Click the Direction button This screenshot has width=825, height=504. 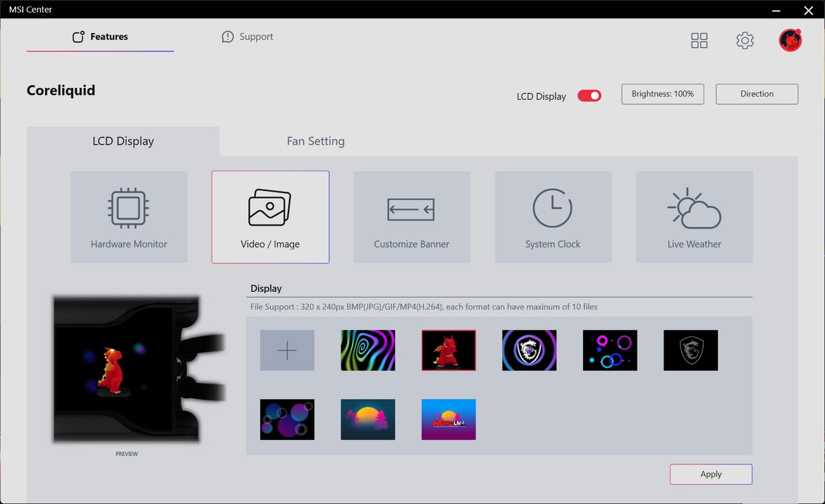pos(757,94)
